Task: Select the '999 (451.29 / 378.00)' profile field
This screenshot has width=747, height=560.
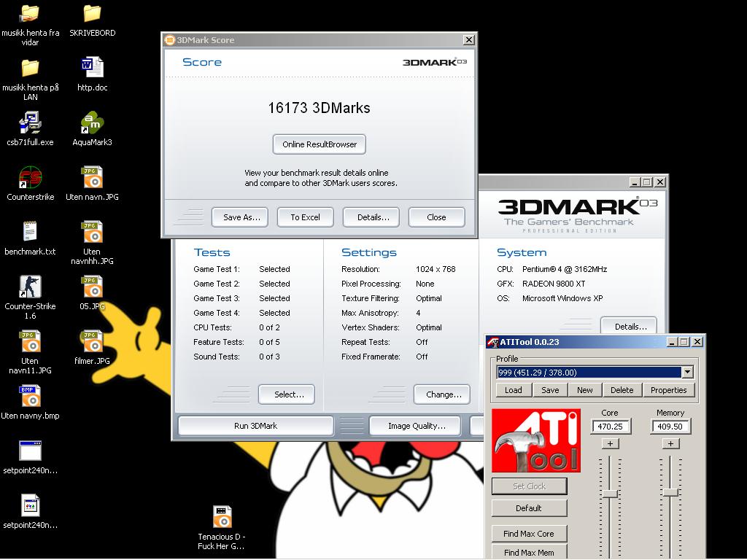Action: point(589,373)
